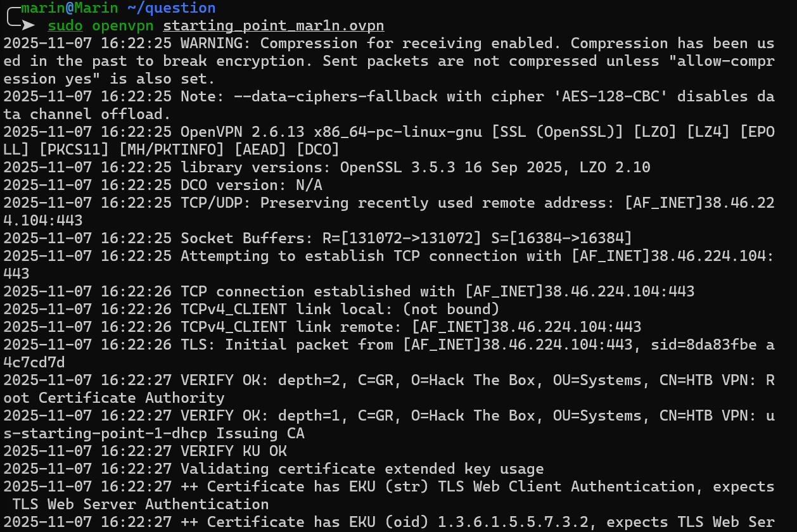Click the VERIFY KU OK message

pos(233,451)
